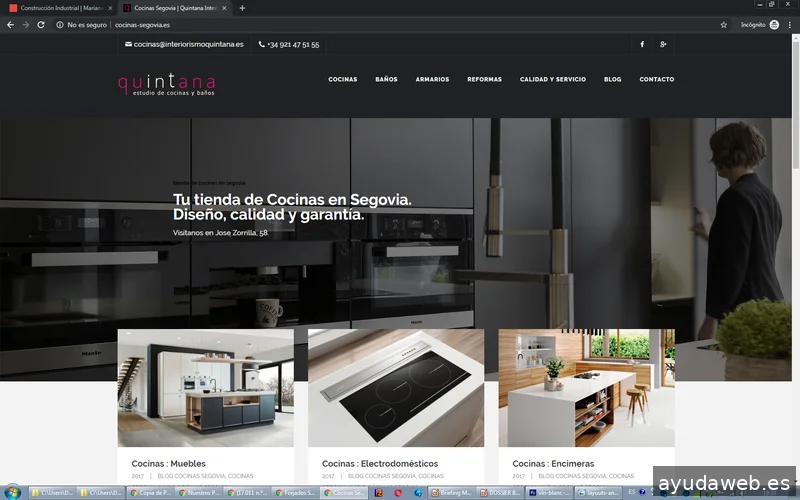This screenshot has width=800, height=500.
Task: Open the COCINAS menu item
Action: [343, 79]
